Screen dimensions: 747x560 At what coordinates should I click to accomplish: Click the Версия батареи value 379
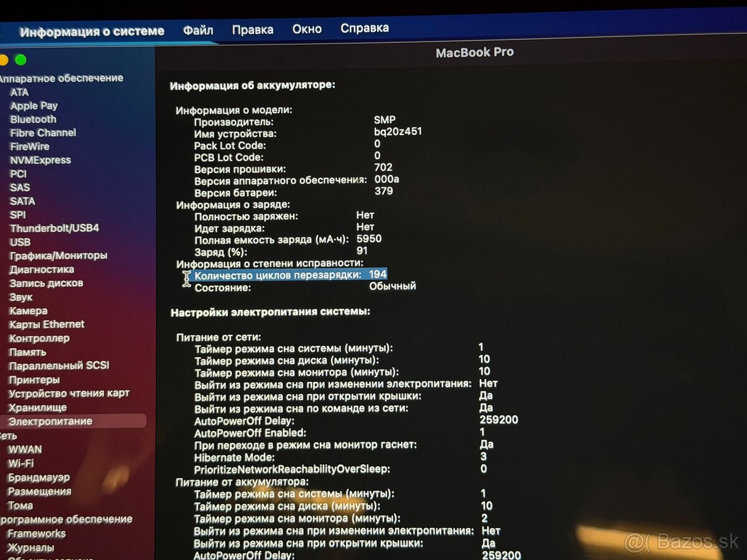(x=383, y=191)
